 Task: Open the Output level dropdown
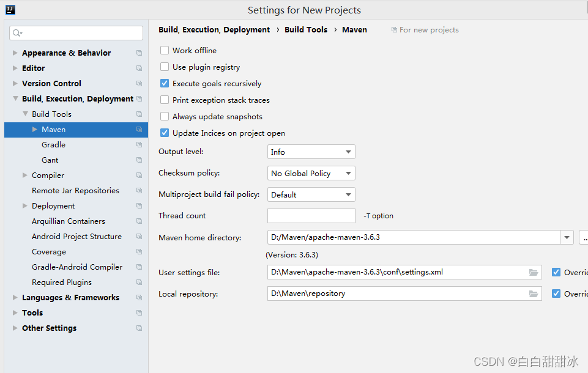point(311,152)
